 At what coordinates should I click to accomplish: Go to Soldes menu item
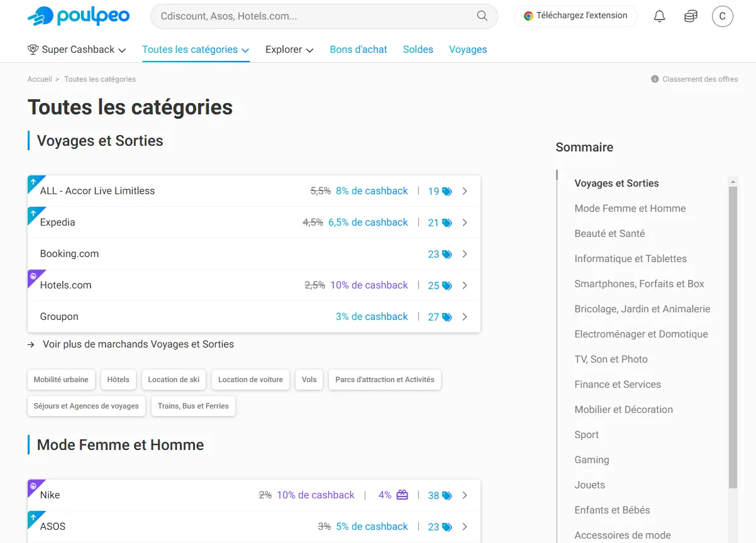(x=418, y=49)
